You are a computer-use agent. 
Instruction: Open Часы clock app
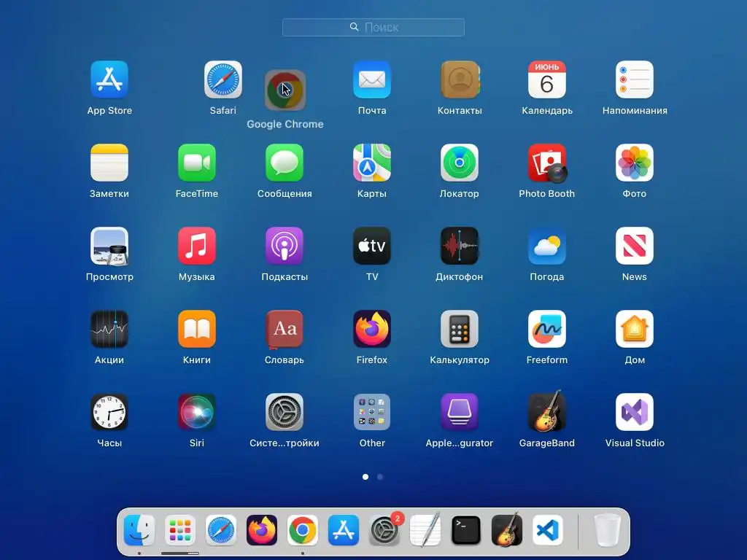click(x=109, y=412)
